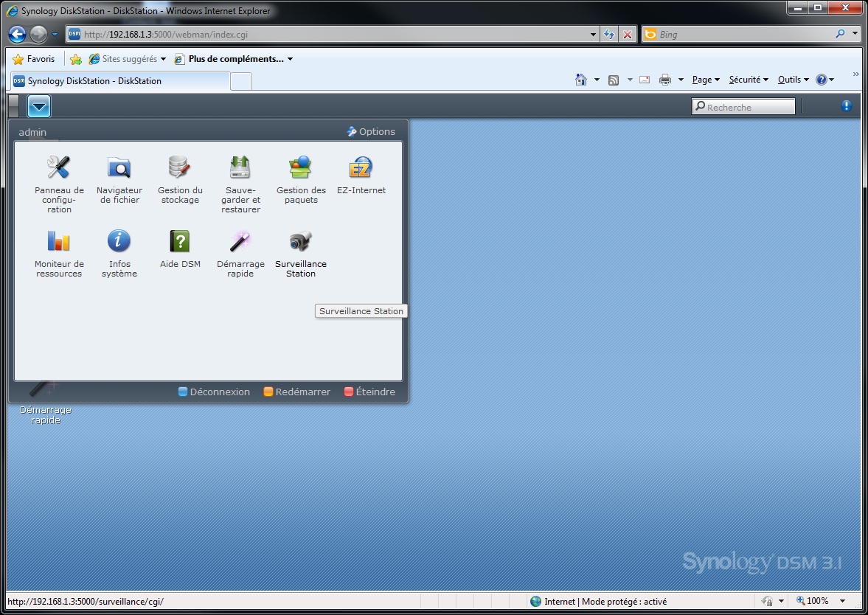
Task: Click the admin username label
Action: (32, 132)
